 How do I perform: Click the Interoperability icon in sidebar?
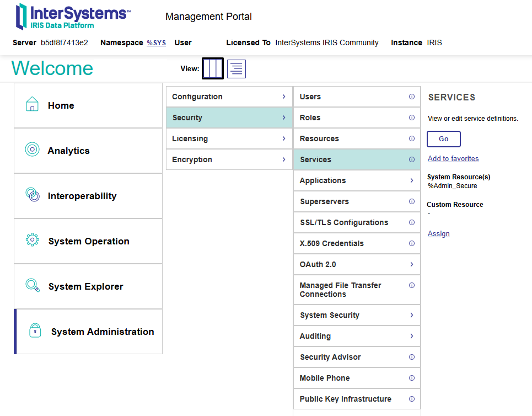tap(33, 194)
